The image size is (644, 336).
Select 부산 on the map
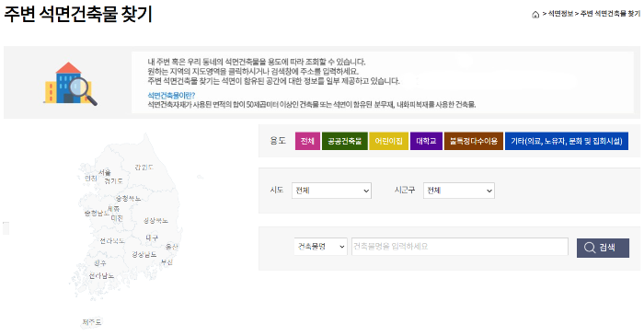167,262
